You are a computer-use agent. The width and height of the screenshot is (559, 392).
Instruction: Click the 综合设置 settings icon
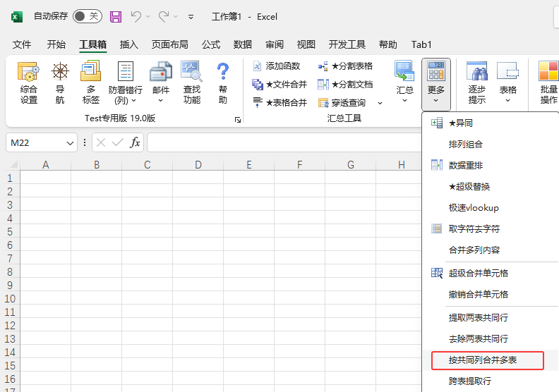[x=29, y=73]
